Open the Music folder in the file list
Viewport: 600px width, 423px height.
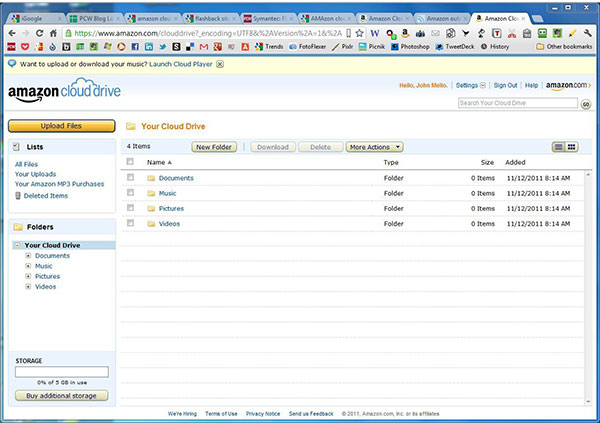tap(167, 193)
